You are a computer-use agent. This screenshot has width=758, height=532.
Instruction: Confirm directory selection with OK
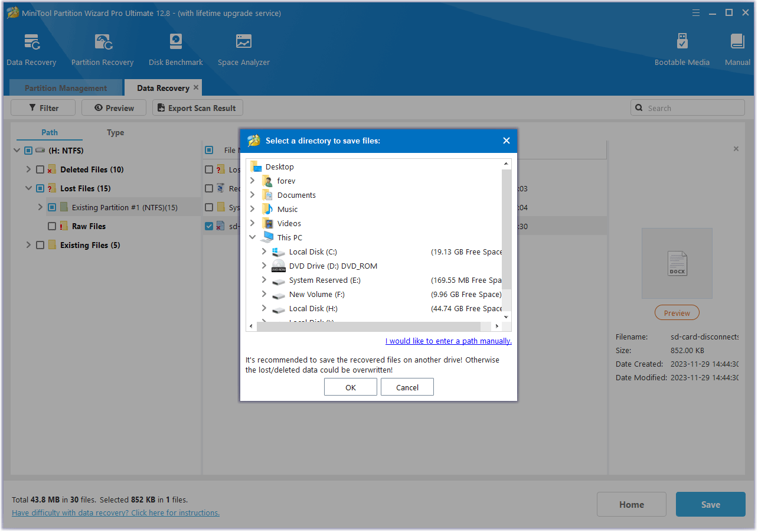pos(350,387)
